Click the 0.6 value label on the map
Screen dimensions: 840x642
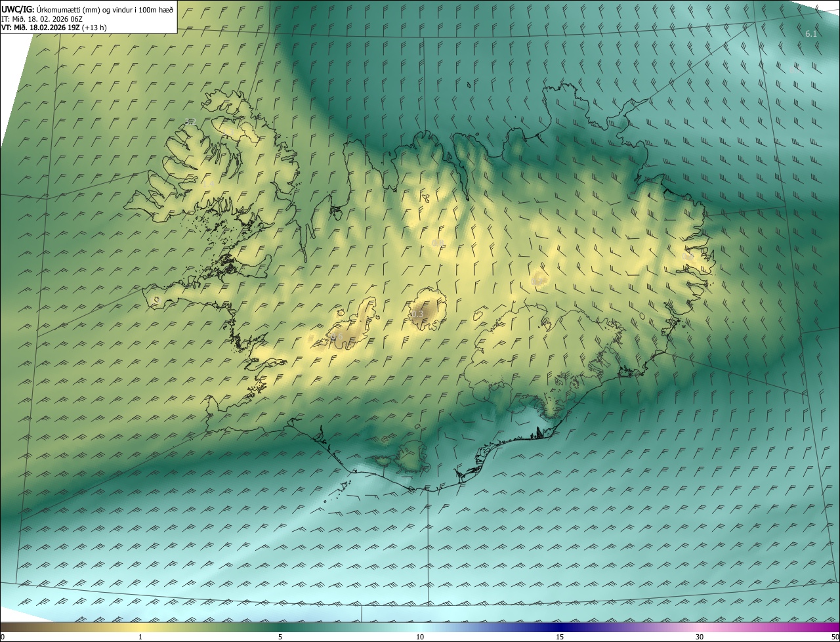click(337, 337)
